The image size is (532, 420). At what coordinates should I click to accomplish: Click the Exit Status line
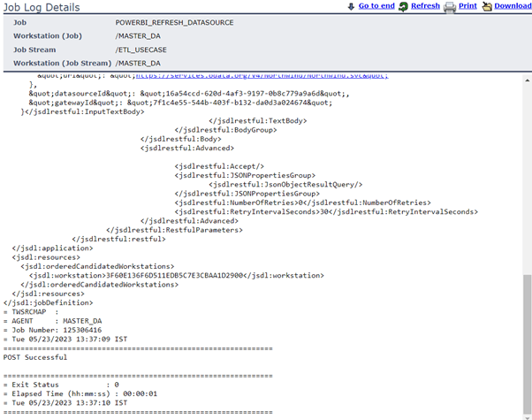pos(62,385)
